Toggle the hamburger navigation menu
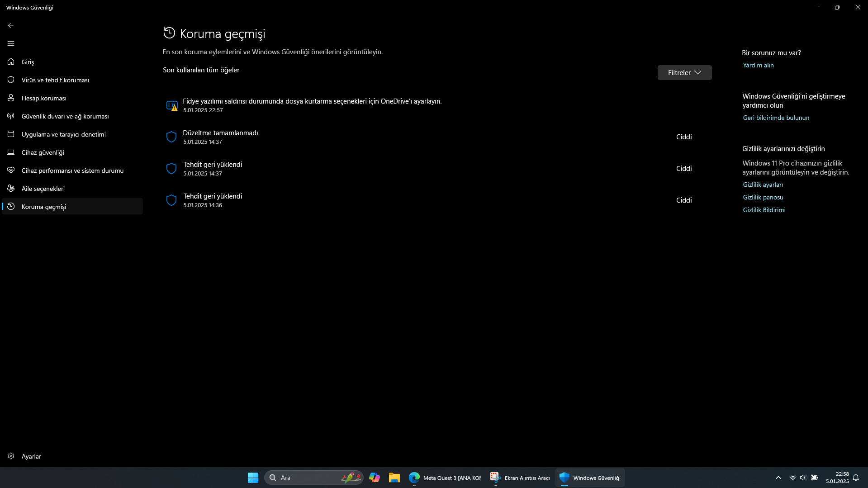The width and height of the screenshot is (868, 488). pyautogui.click(x=11, y=43)
